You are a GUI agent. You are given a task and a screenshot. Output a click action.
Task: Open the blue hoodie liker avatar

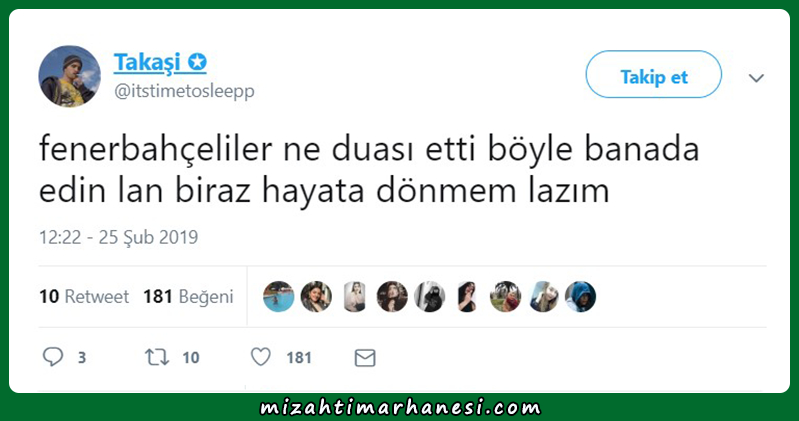(x=580, y=297)
